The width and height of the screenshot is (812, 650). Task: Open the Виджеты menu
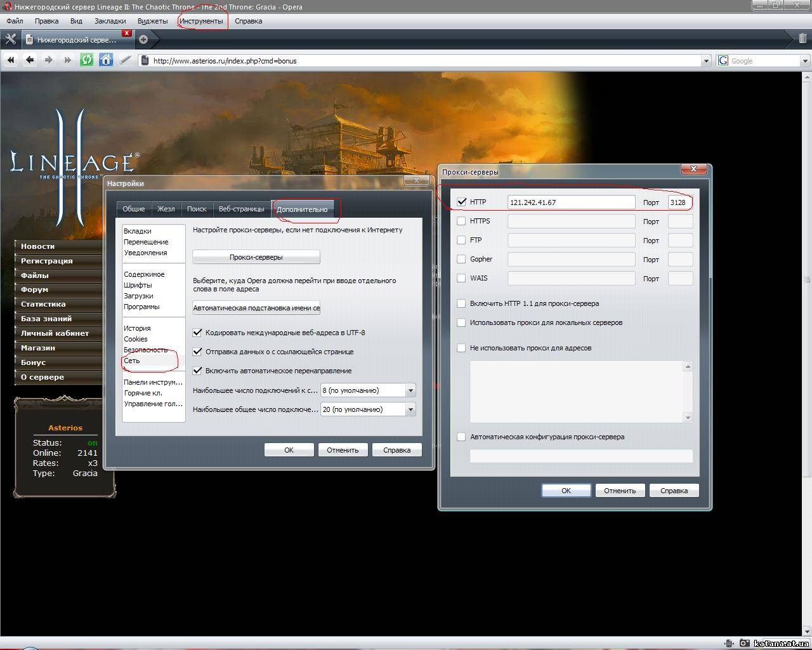pos(153,21)
